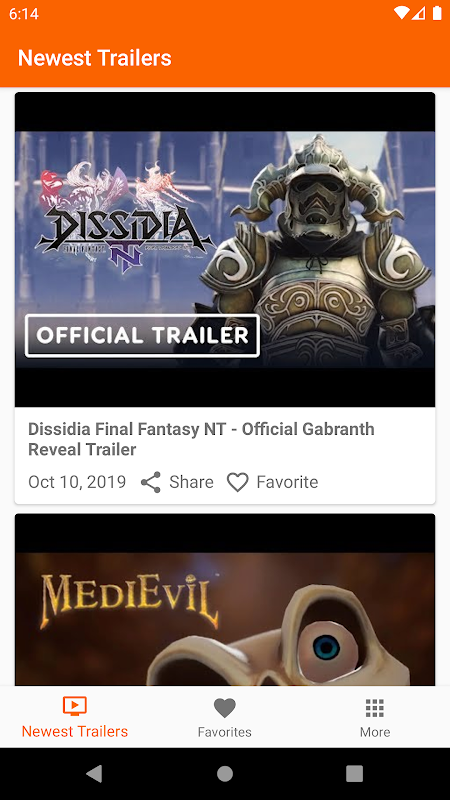
Task: Open the Favorites heart icon tab
Action: click(x=224, y=708)
